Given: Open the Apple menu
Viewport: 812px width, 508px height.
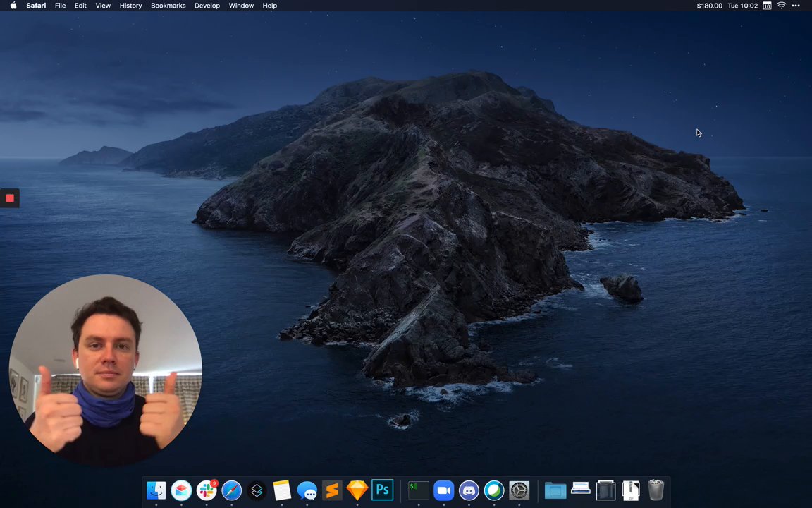Looking at the screenshot, I should click(13, 6).
